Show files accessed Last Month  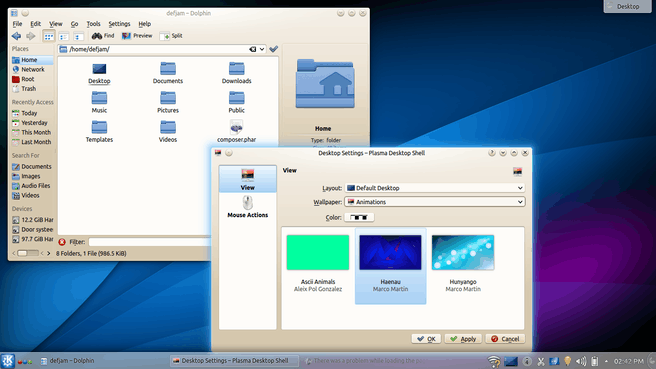coord(32,142)
